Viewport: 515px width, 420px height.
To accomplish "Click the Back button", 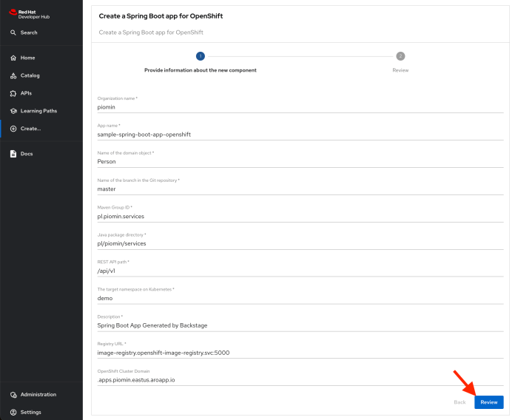I will click(460, 402).
